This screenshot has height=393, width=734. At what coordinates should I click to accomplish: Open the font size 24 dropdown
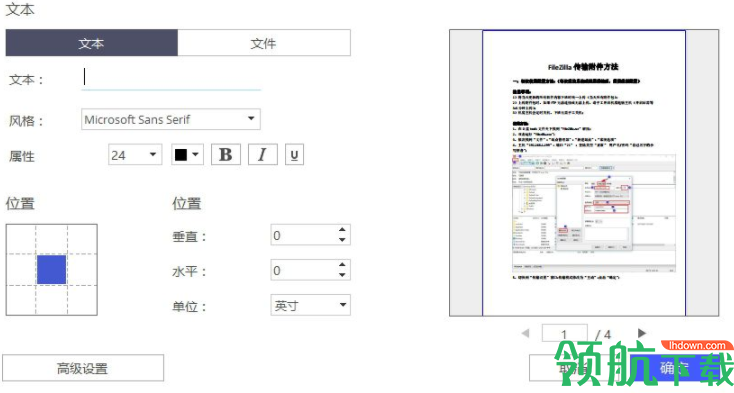(x=135, y=155)
